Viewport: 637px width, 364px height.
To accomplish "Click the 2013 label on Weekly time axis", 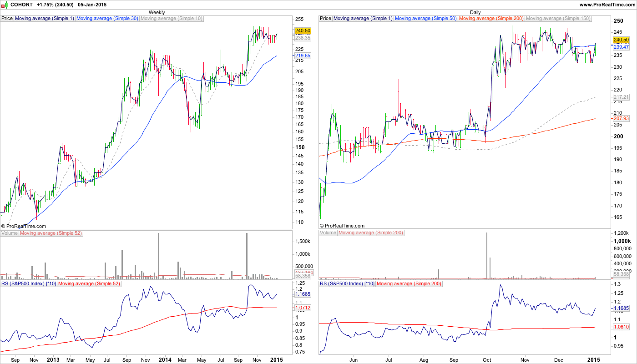I will pos(54,359).
